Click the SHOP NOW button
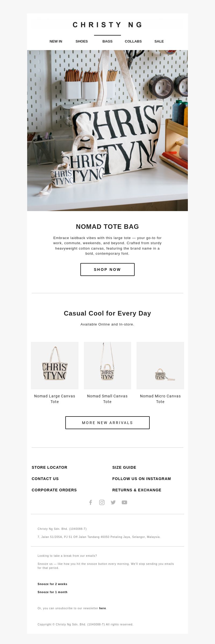The image size is (215, 644). point(107,269)
